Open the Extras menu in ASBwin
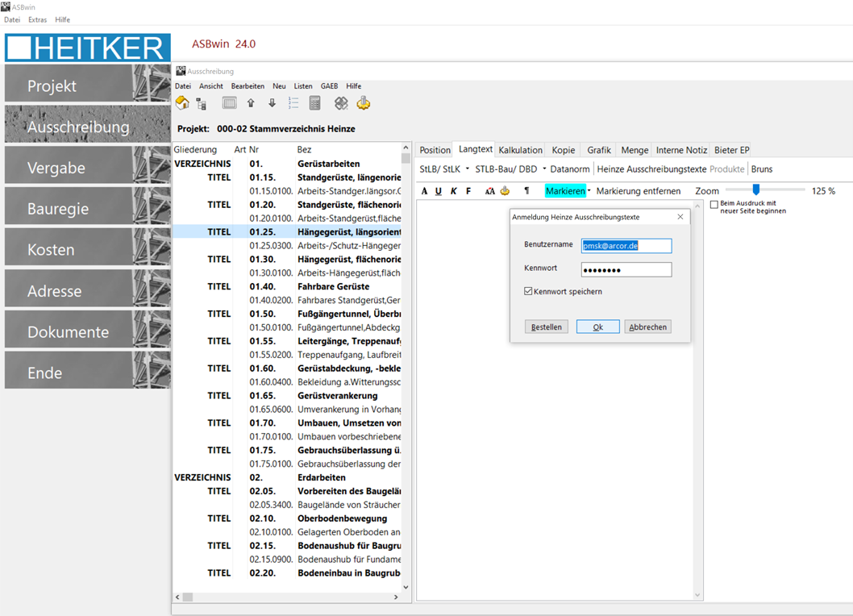 click(x=38, y=19)
